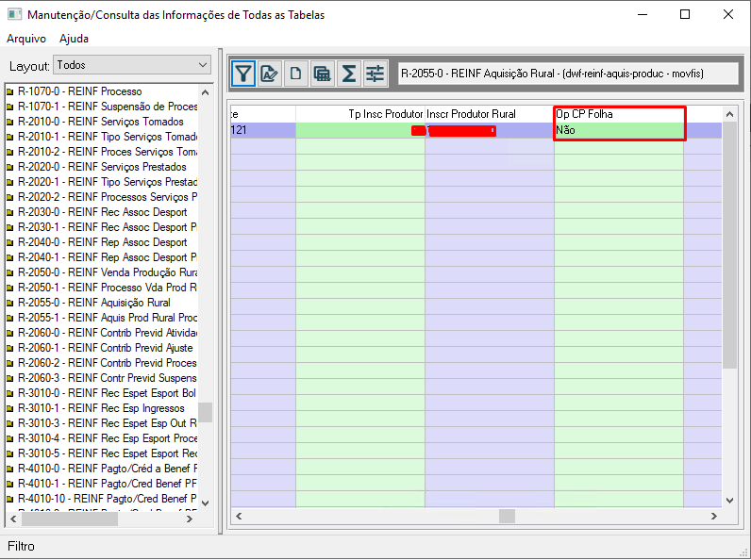The height and width of the screenshot is (560, 751).
Task: Click folder icon beside R-2060-0 REINF Contrib Previd
Action: (x=9, y=333)
